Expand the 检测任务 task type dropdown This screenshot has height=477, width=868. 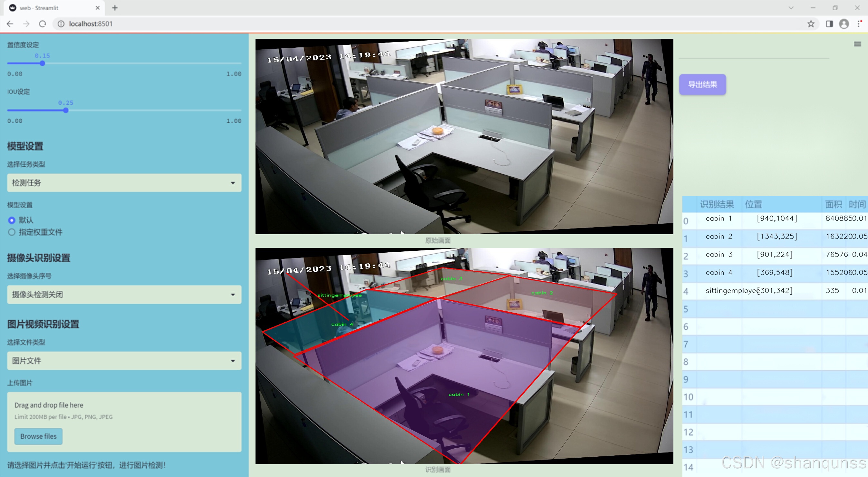[x=124, y=183]
